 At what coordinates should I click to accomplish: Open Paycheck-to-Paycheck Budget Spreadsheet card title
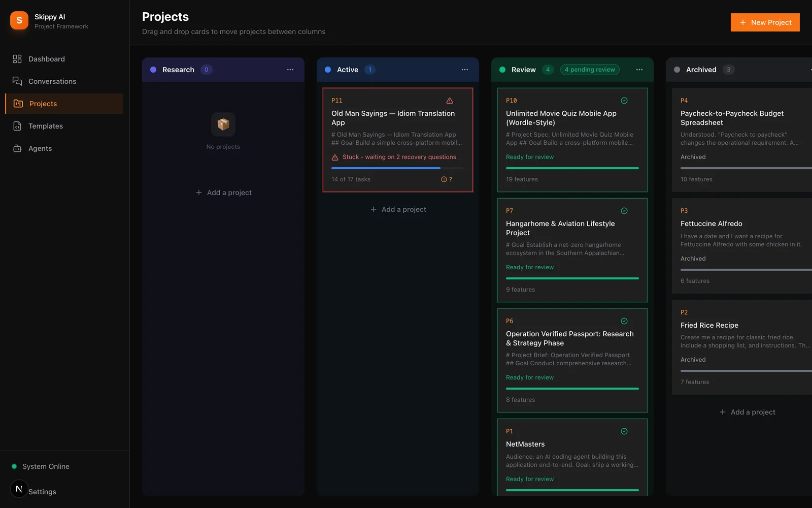732,118
